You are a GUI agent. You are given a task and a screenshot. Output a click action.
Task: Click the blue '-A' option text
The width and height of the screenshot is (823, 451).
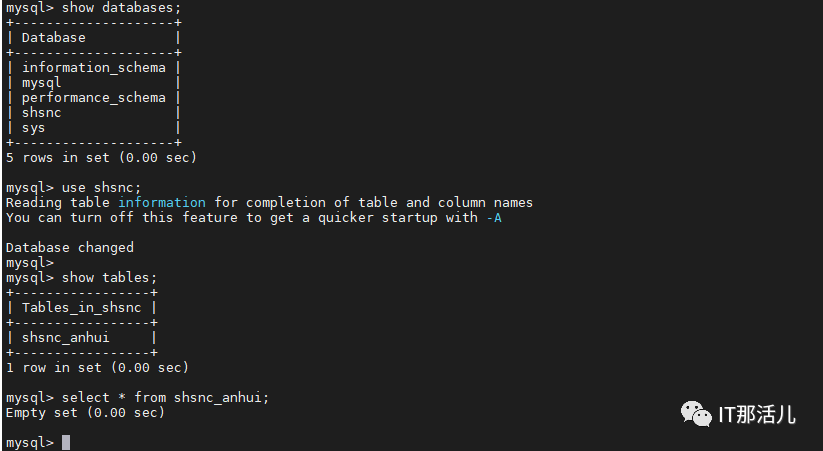click(x=494, y=217)
